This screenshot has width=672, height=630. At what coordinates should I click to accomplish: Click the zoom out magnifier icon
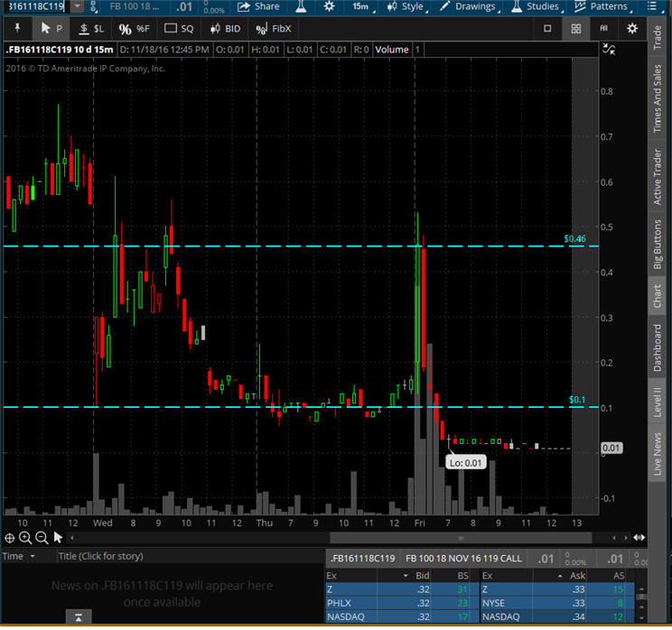[x=42, y=538]
